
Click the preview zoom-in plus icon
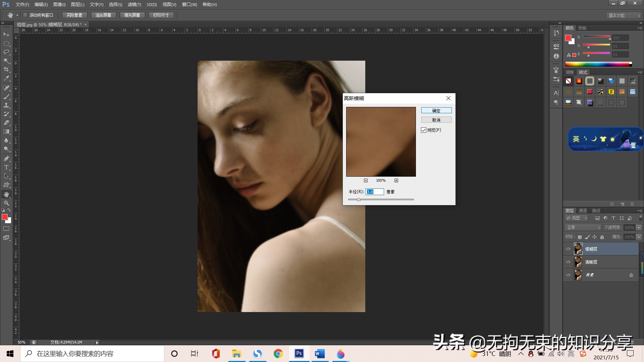[x=396, y=180]
